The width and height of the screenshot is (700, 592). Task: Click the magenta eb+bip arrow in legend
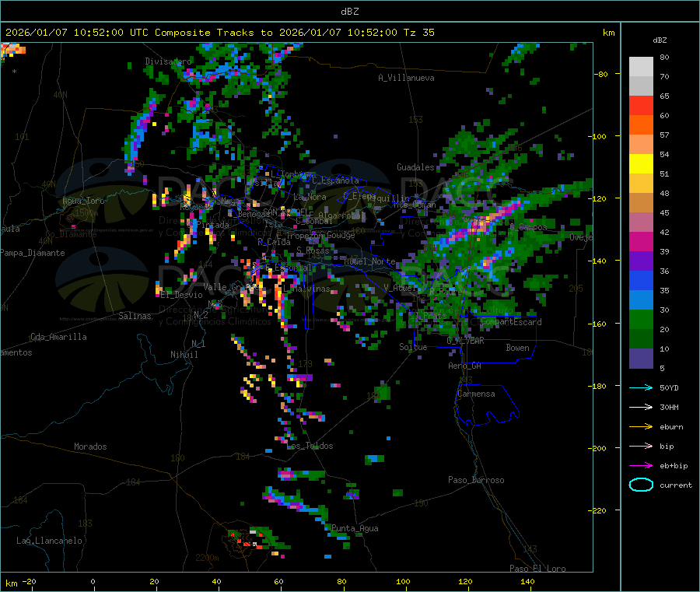[641, 465]
